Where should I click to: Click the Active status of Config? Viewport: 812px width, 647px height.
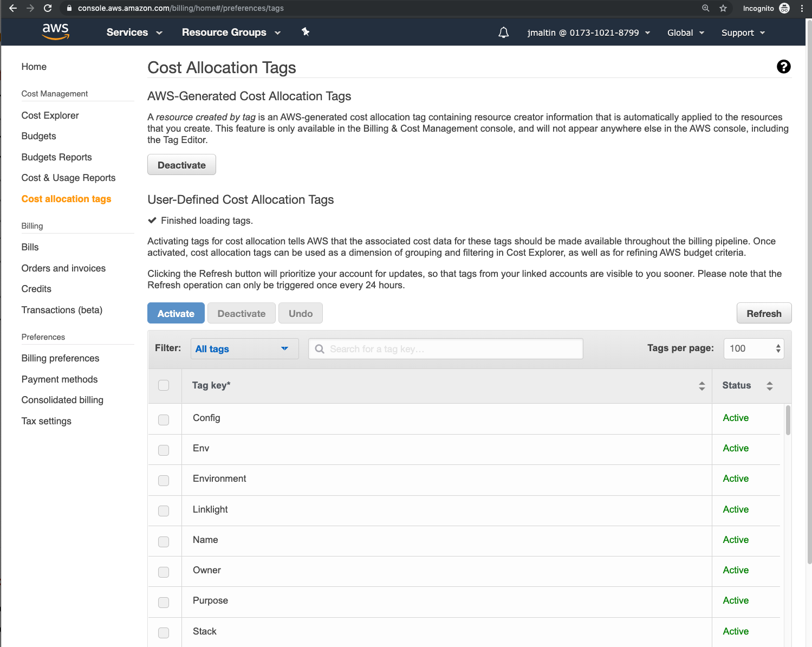tap(736, 418)
